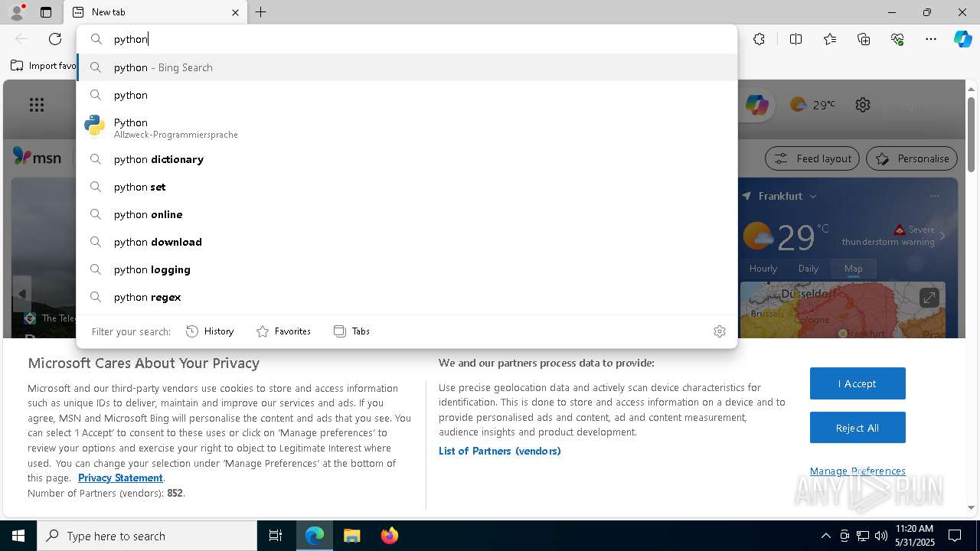The width and height of the screenshot is (980, 551).
Task: Open the Windows Start menu
Action: [18, 536]
